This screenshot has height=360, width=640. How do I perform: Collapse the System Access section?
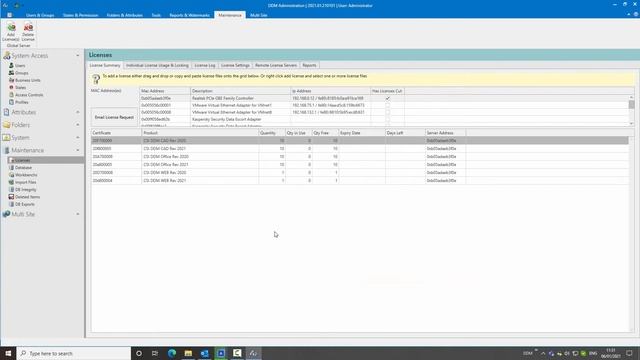[78, 56]
